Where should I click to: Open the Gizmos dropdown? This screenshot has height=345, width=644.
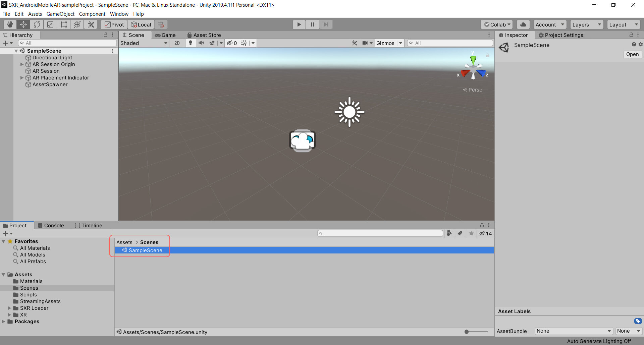[x=389, y=43]
